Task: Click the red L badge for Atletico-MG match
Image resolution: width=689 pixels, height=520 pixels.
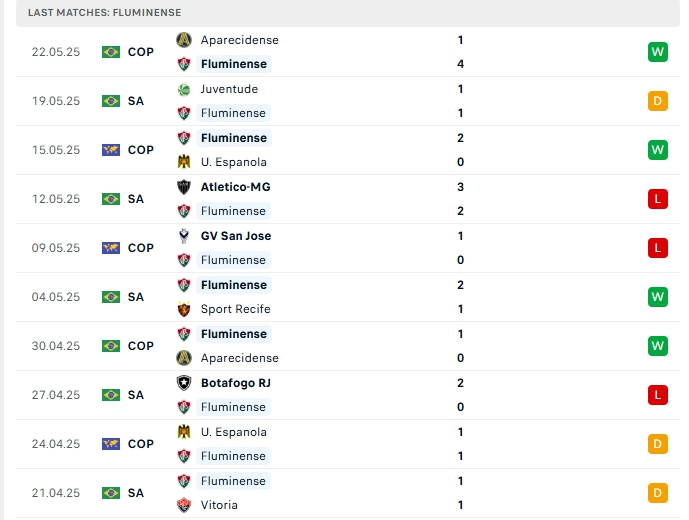Action: [x=657, y=199]
